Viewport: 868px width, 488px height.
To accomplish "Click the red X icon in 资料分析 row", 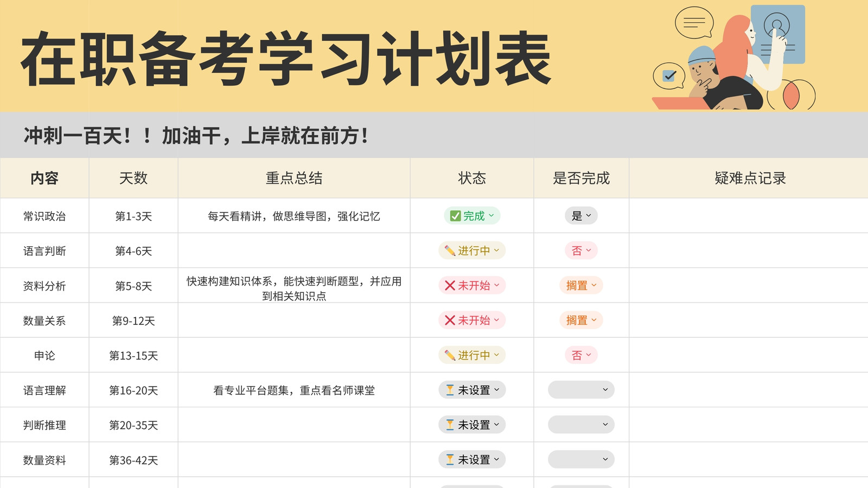I will click(x=450, y=285).
